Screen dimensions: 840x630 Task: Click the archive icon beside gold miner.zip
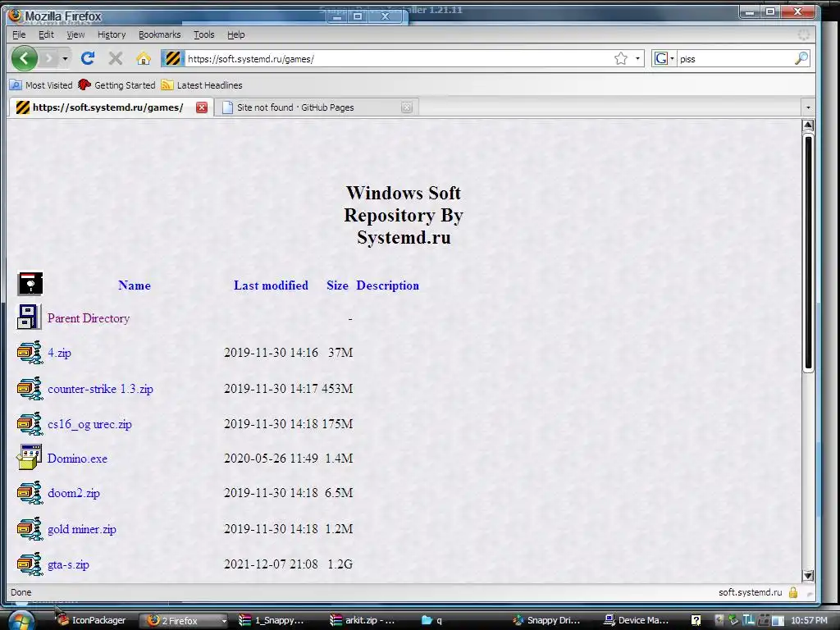(x=30, y=529)
